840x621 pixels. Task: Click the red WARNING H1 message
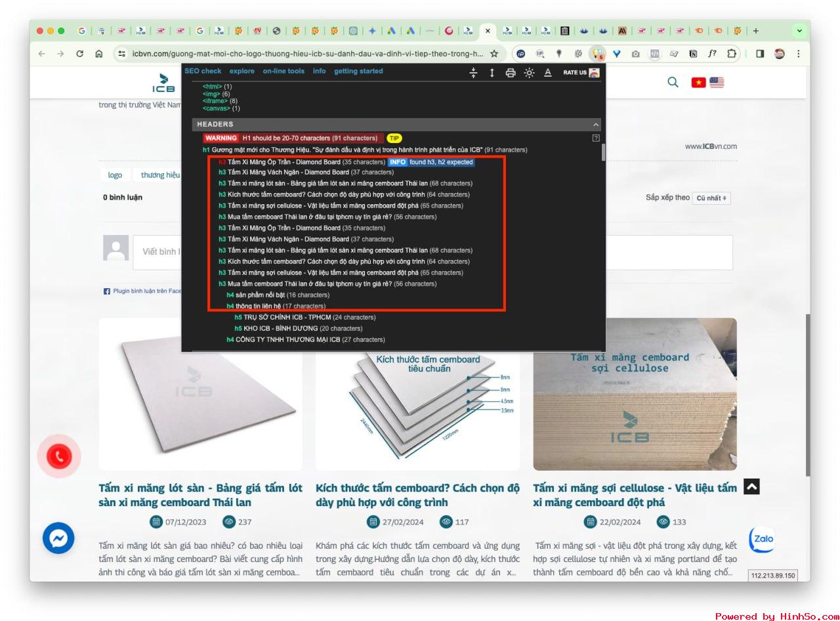[x=293, y=138]
